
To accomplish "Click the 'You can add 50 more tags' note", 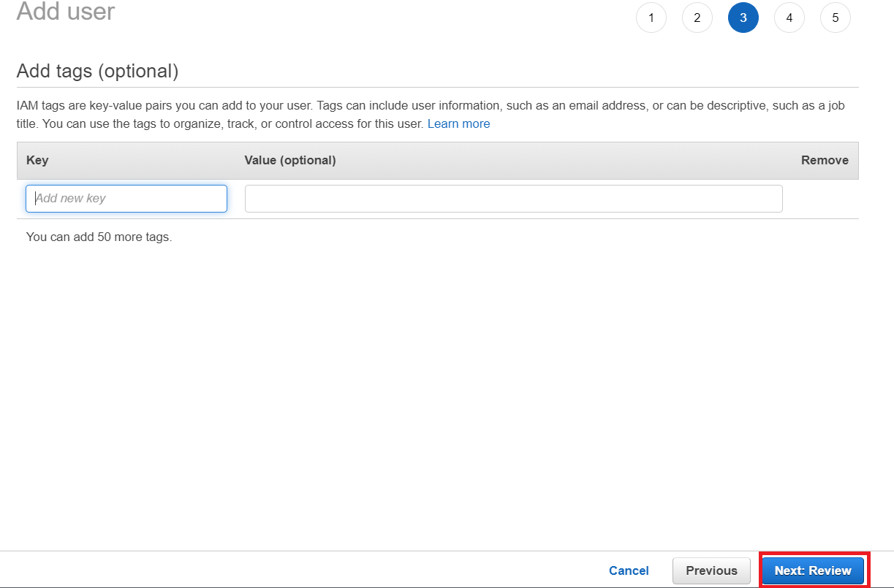I will point(99,237).
